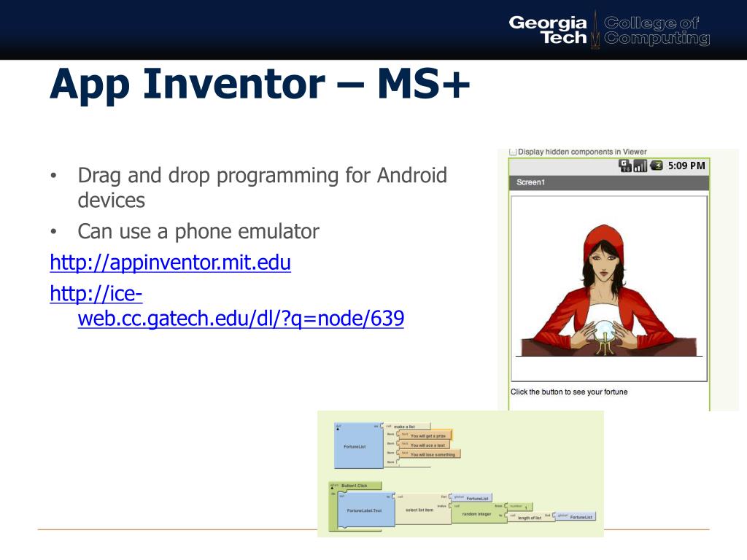Select the blue FortuneList definition block
The height and width of the screenshot is (560, 747).
(358, 446)
